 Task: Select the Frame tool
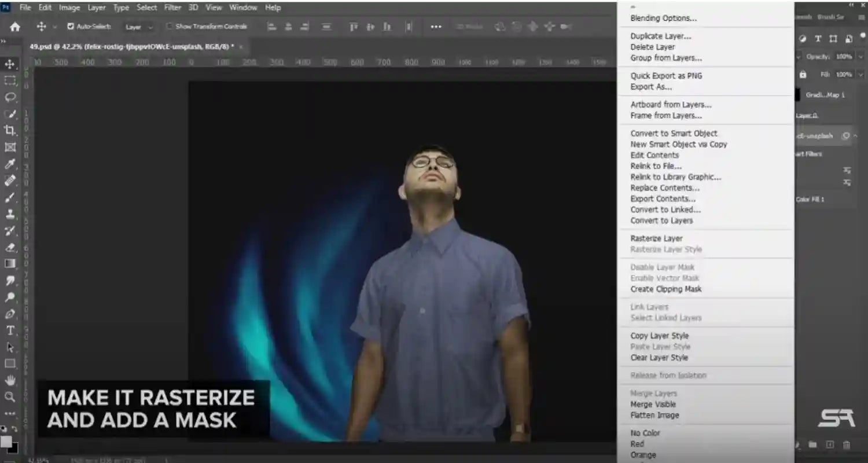[x=10, y=147]
